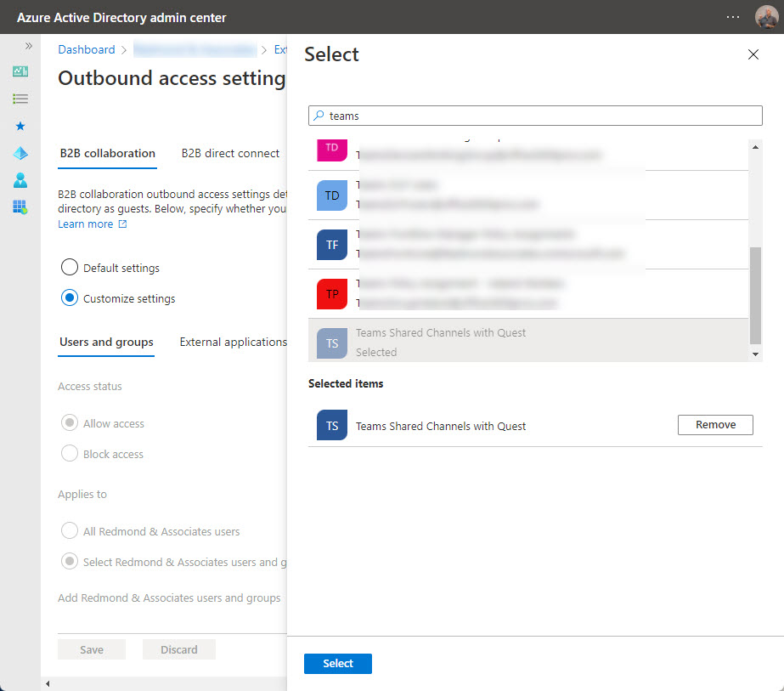Viewport: 784px width, 691px height.
Task: Expand the left navigation sidebar
Action: point(29,46)
